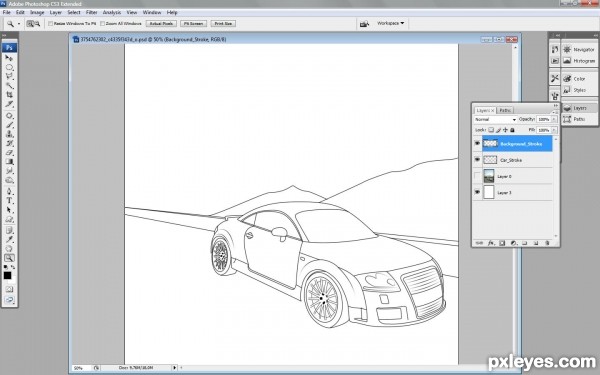Click the add layer mask icon
Viewport: 600px width, 375px height.
pos(502,243)
